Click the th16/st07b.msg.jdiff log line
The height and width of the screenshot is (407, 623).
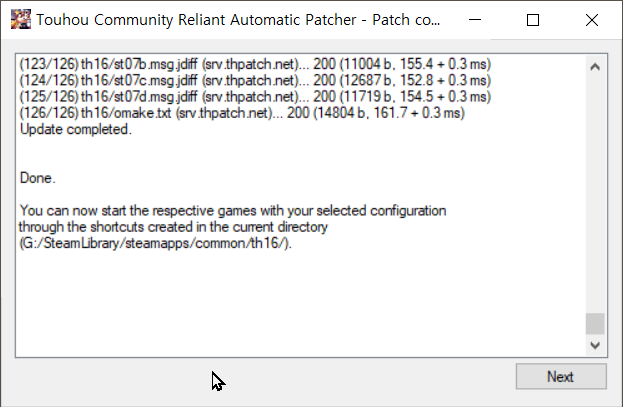tap(255, 64)
